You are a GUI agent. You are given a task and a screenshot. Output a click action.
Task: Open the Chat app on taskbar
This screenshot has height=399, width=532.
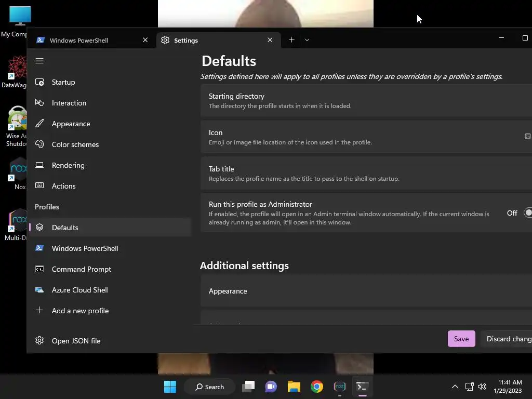271,387
